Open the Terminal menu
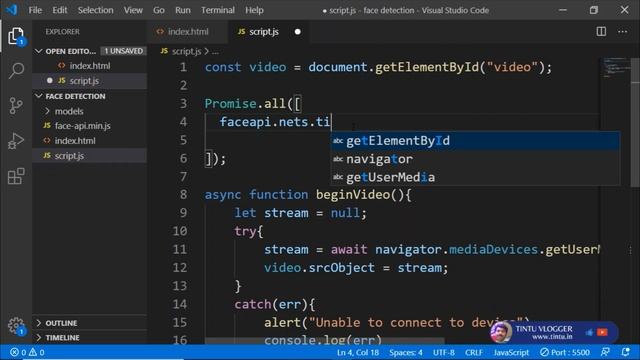640x360 pixels. 218,10
